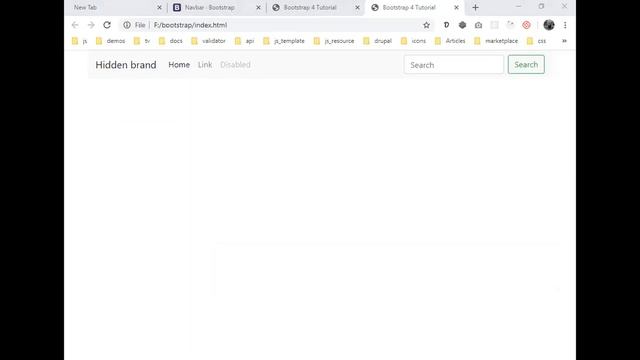Screen dimensions: 640x360
Task: Close the Navbar Bootstrap tab
Action: (258, 7)
